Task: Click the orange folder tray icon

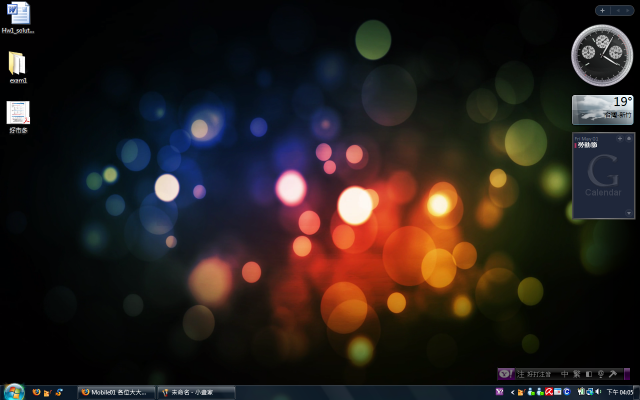Action: click(521, 392)
